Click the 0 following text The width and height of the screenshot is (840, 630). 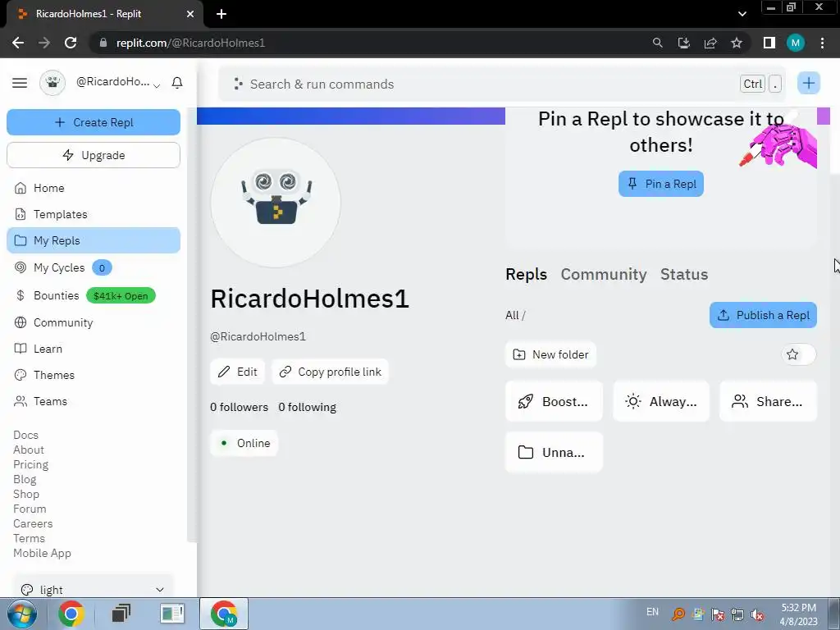coord(307,407)
